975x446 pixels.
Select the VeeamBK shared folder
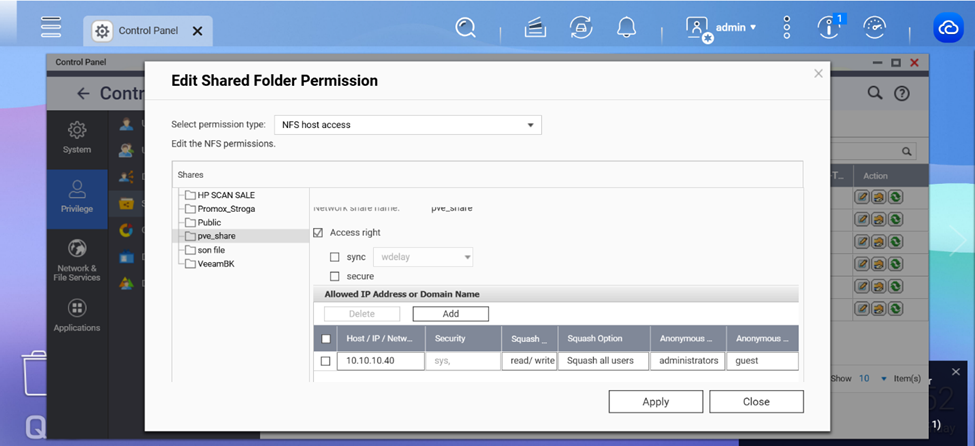215,264
